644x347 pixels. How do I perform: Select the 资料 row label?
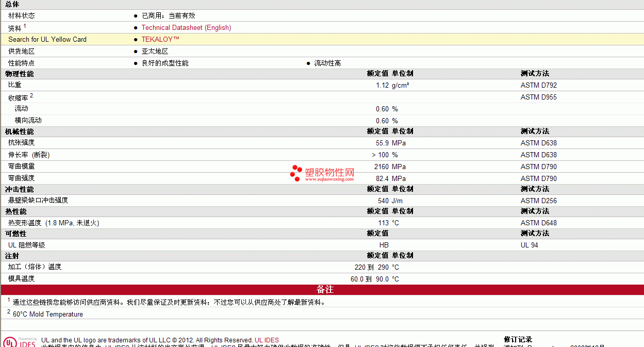coord(15,28)
